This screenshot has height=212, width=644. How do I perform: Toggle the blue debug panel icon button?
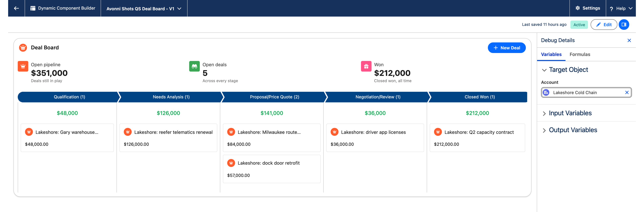(624, 25)
